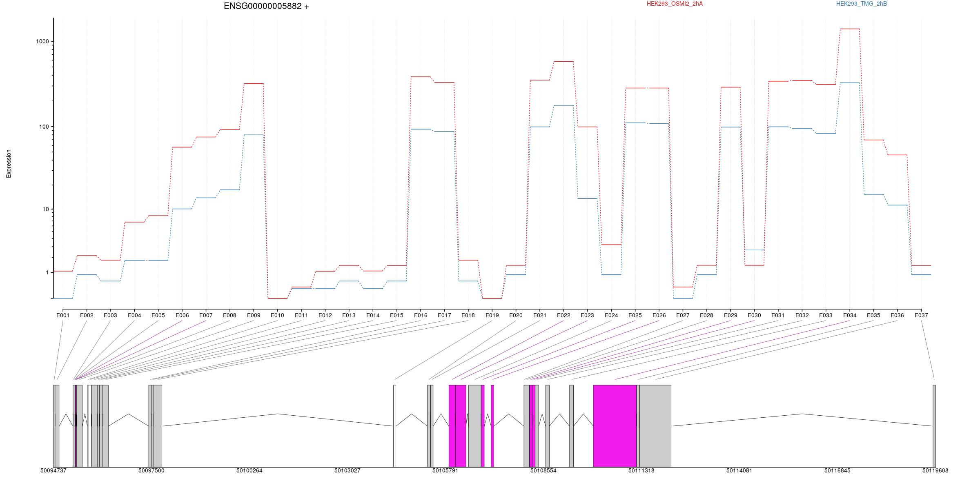
Task: Click the blue line peak above E034
Action: click(x=850, y=83)
